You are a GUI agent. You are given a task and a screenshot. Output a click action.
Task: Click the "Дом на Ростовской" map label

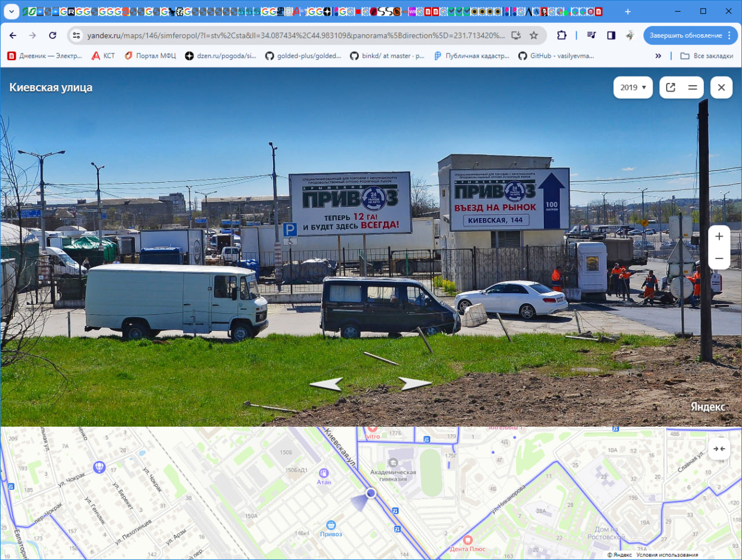pyautogui.click(x=606, y=533)
